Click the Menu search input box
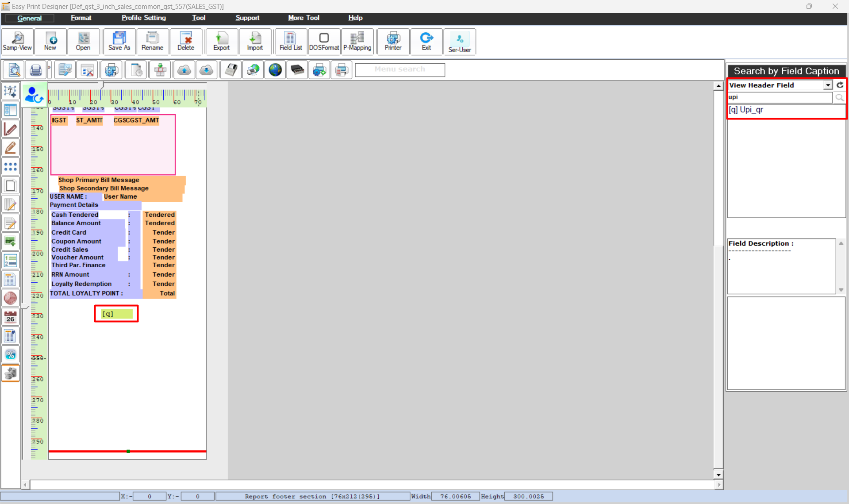The image size is (849, 504). [400, 69]
